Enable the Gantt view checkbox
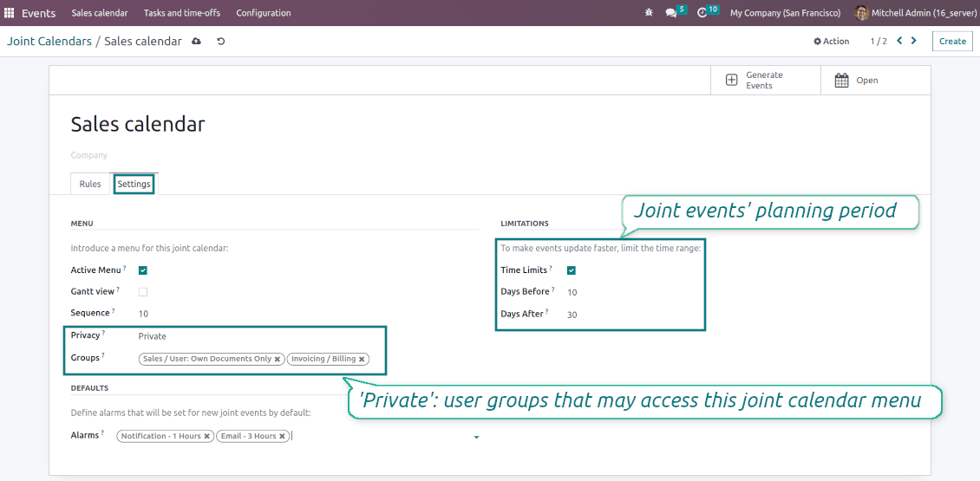Screen dimensions: 980x481 (143, 292)
